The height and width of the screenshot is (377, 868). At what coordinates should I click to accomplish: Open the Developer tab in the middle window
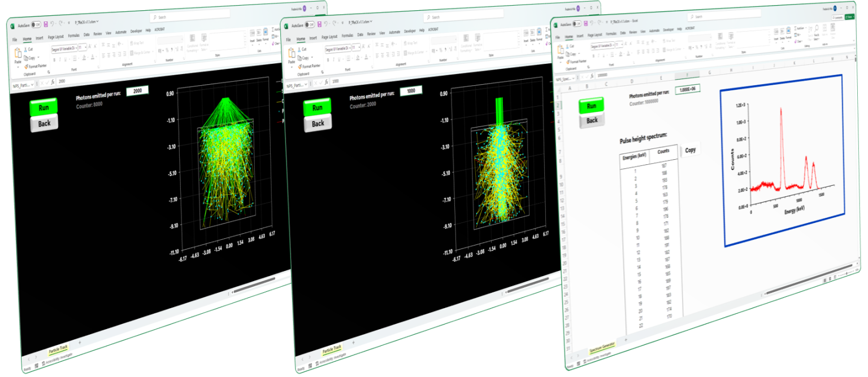[410, 31]
